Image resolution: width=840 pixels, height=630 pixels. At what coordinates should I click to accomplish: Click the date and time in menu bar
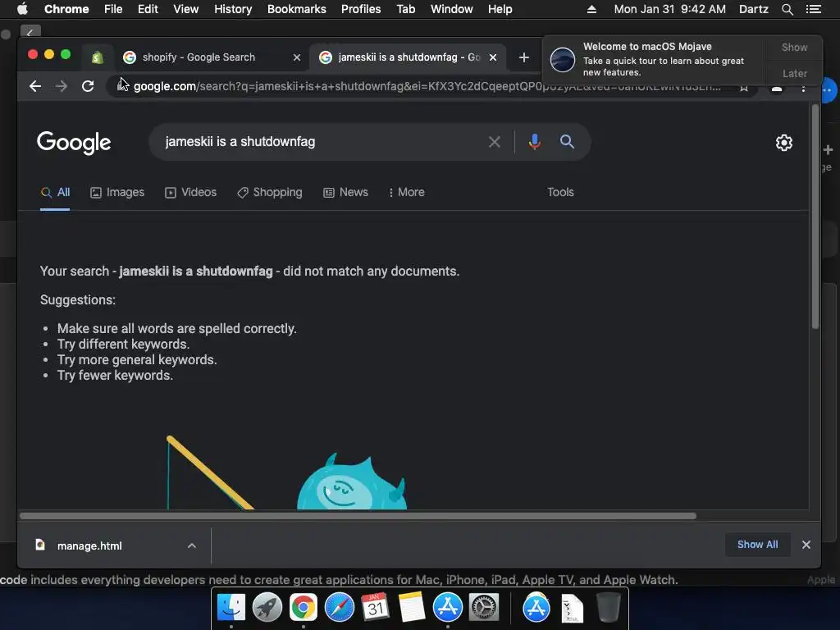pos(669,9)
